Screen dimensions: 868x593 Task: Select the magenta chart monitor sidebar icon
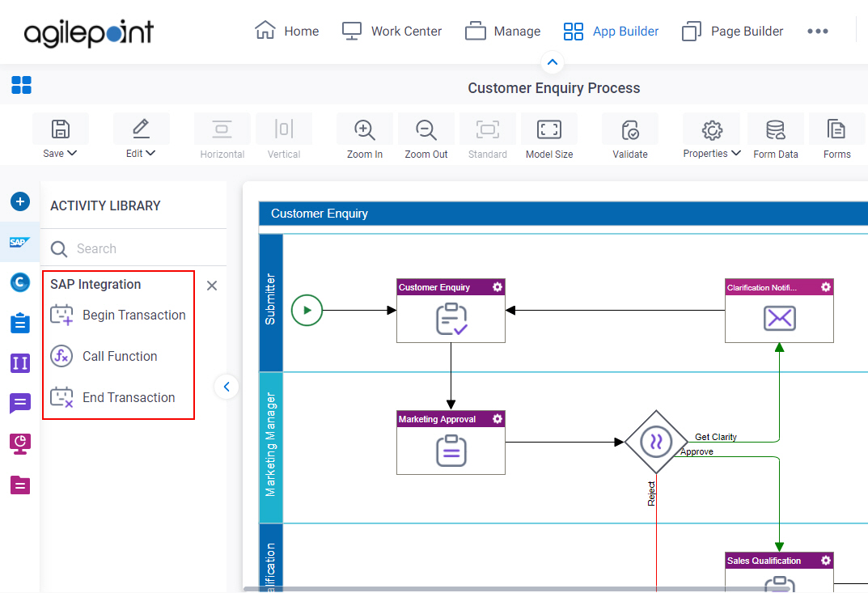[x=20, y=444]
